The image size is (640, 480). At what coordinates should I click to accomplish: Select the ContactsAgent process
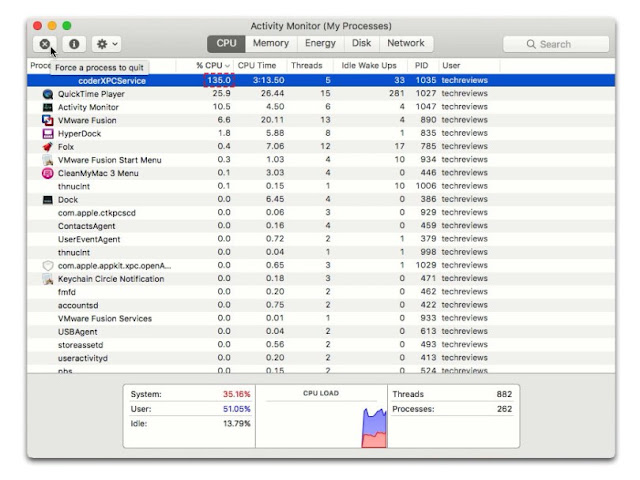point(87,226)
